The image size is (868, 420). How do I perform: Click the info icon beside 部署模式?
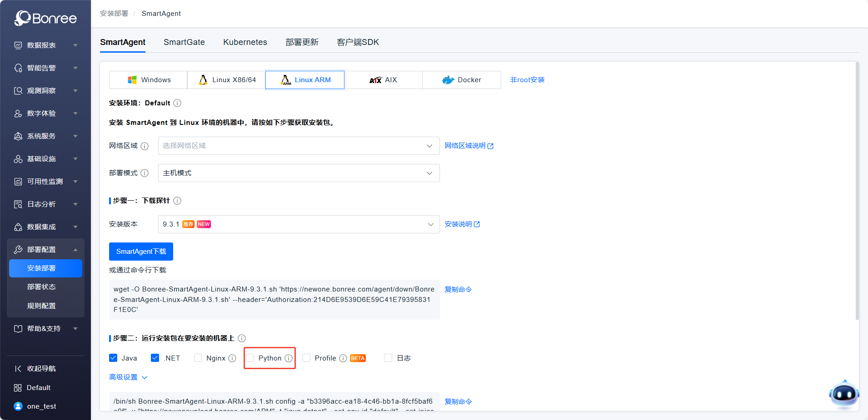(145, 173)
